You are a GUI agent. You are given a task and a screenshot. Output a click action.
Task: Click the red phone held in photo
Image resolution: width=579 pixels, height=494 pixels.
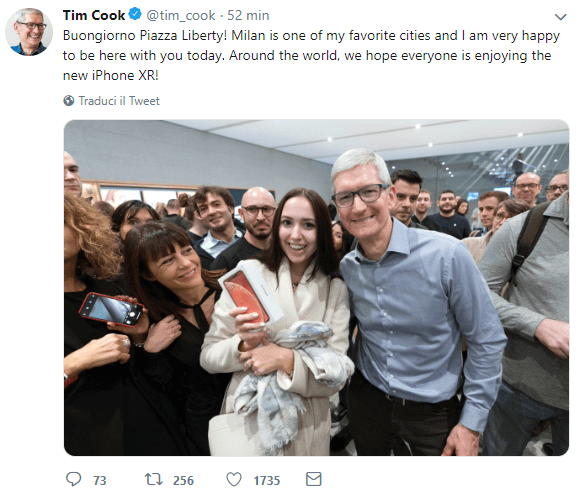[x=111, y=309]
